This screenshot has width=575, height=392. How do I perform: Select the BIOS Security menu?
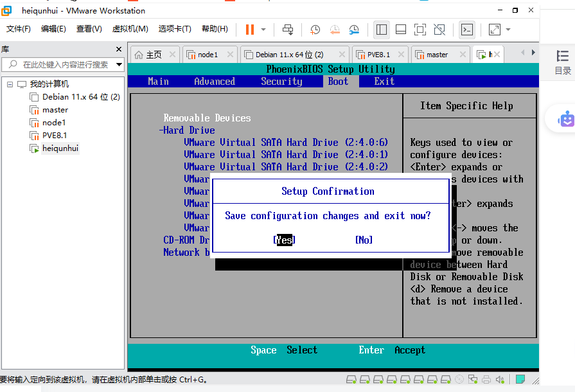coord(281,82)
